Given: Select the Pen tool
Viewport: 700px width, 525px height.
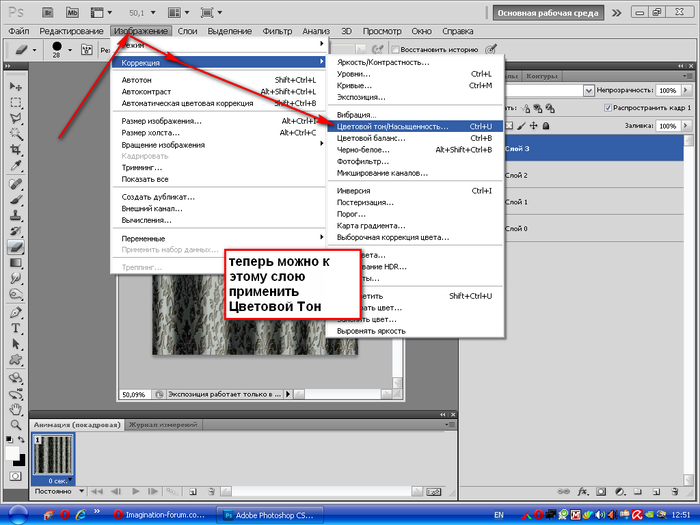Looking at the screenshot, I should [16, 312].
